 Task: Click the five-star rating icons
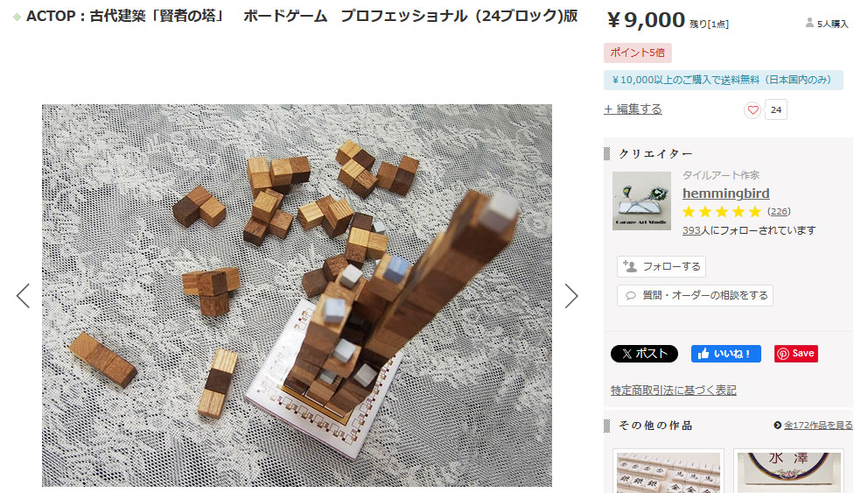pyautogui.click(x=722, y=212)
